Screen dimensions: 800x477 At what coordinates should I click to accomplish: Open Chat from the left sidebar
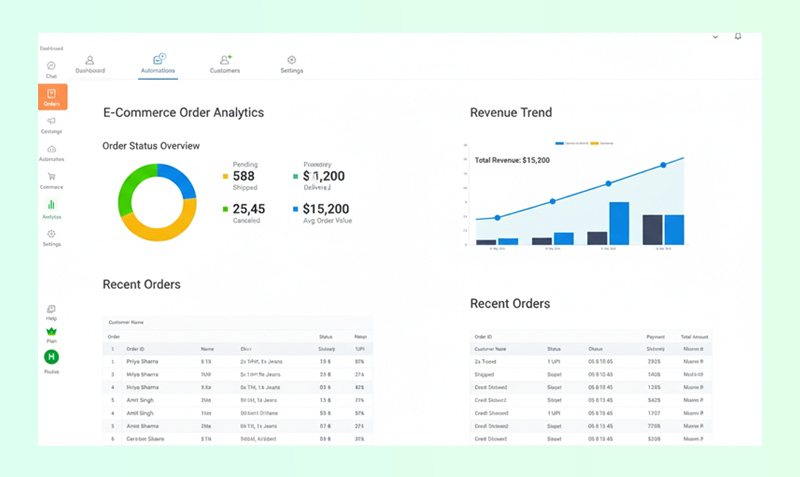click(x=51, y=68)
